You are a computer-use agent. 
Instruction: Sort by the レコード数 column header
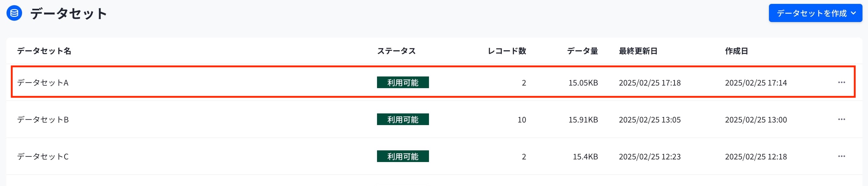pyautogui.click(x=507, y=51)
